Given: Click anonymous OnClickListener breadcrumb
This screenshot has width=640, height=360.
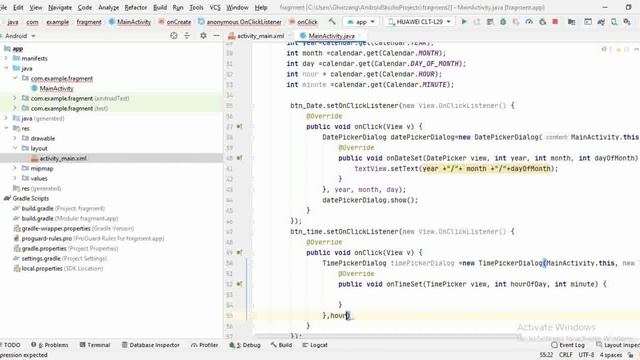Looking at the screenshot, I should (x=240, y=22).
